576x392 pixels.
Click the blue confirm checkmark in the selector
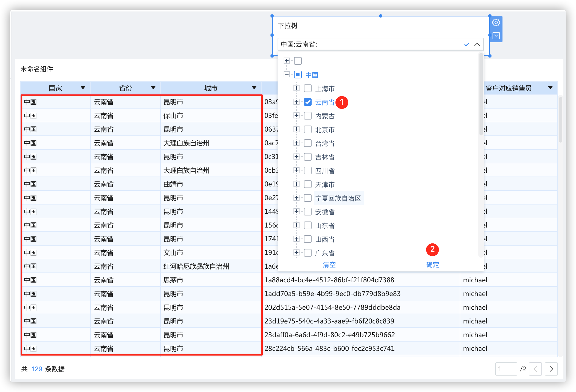(x=467, y=44)
